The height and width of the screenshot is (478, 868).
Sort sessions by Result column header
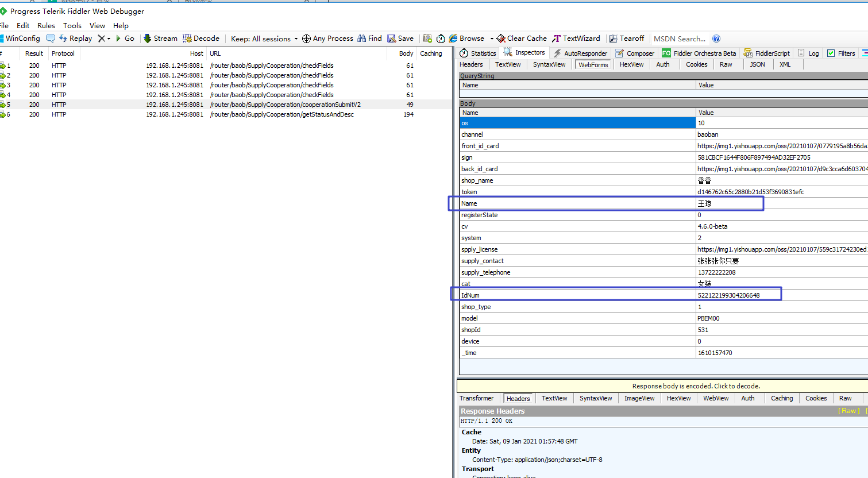(34, 53)
